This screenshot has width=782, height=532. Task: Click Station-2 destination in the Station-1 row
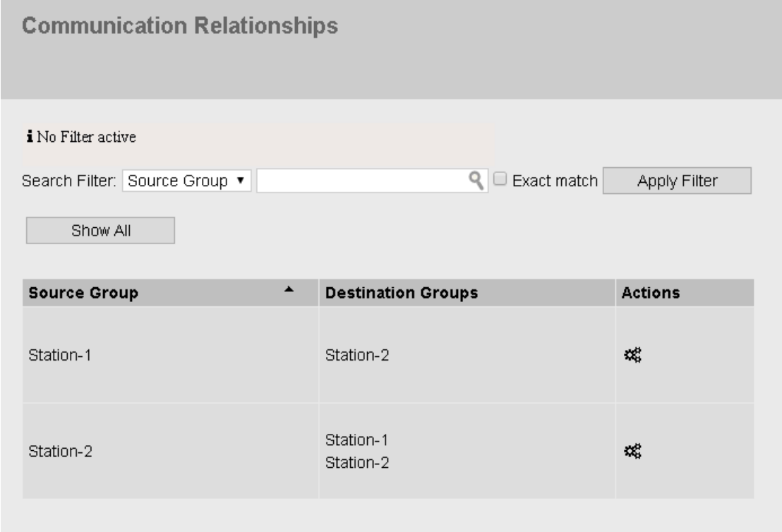(x=357, y=356)
